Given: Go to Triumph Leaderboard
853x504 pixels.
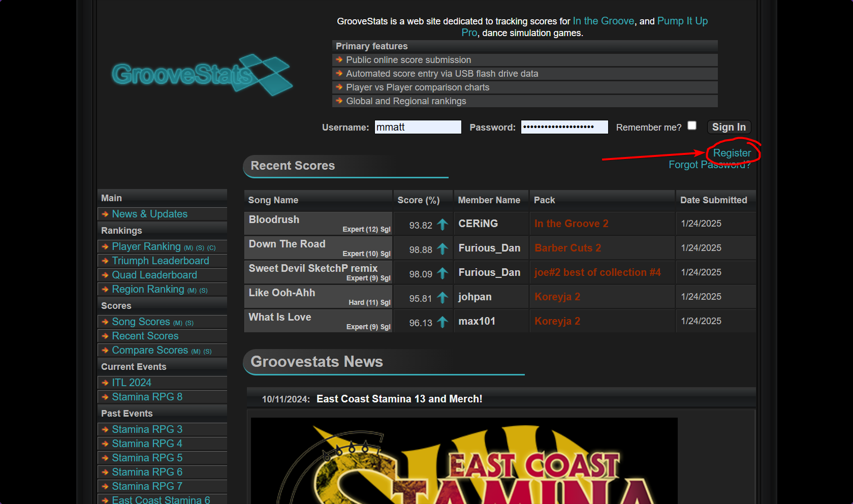Looking at the screenshot, I should click(160, 261).
